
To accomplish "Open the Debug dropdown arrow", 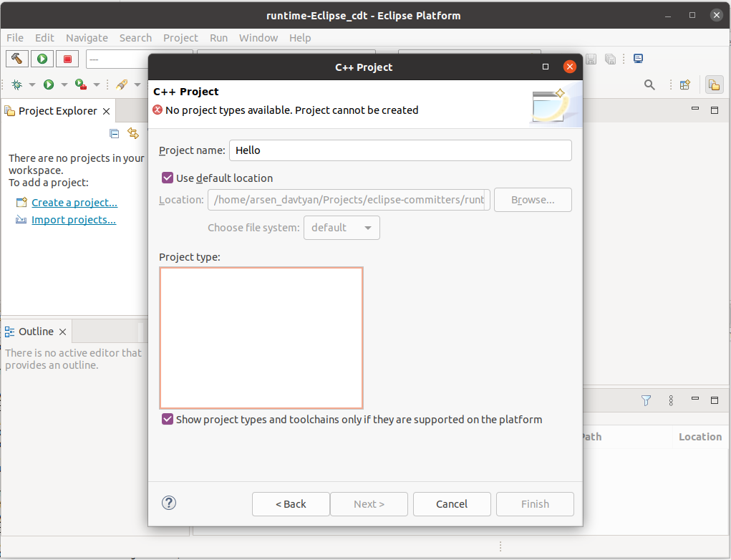I will tap(32, 85).
